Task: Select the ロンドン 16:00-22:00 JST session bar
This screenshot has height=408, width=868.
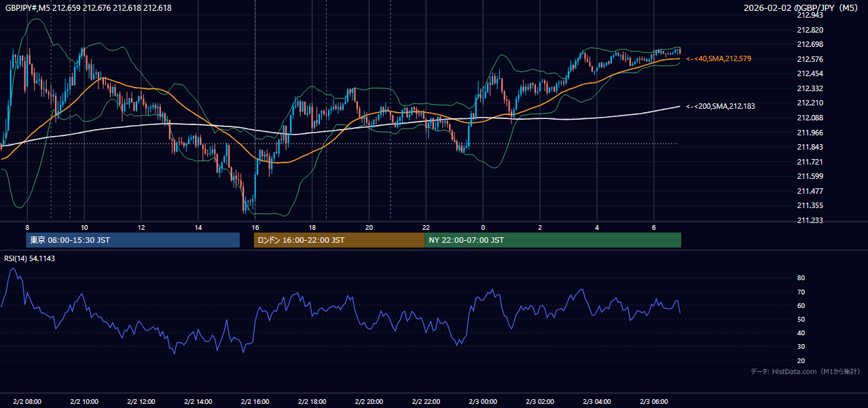Action: [x=339, y=240]
